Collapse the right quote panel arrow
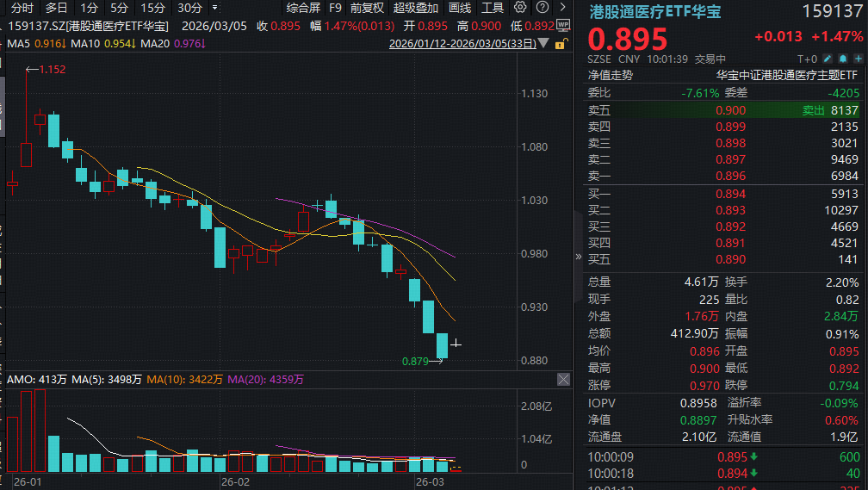 tap(579, 256)
